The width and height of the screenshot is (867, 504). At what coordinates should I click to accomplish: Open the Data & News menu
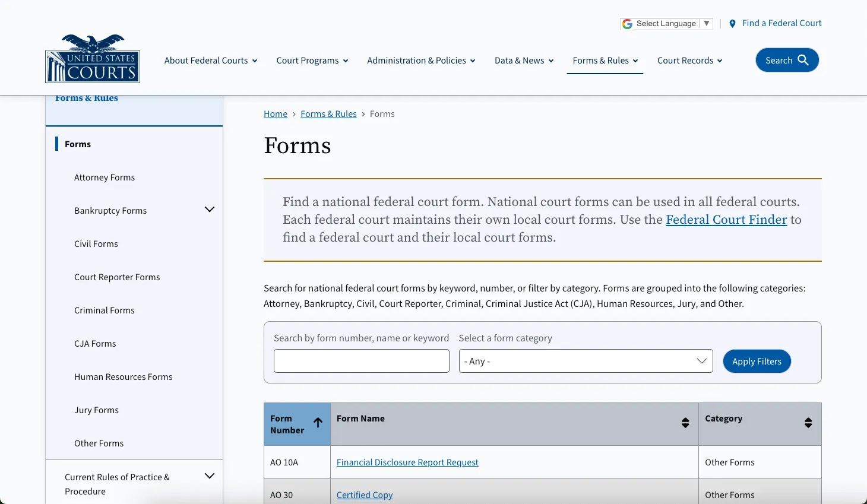pos(520,60)
